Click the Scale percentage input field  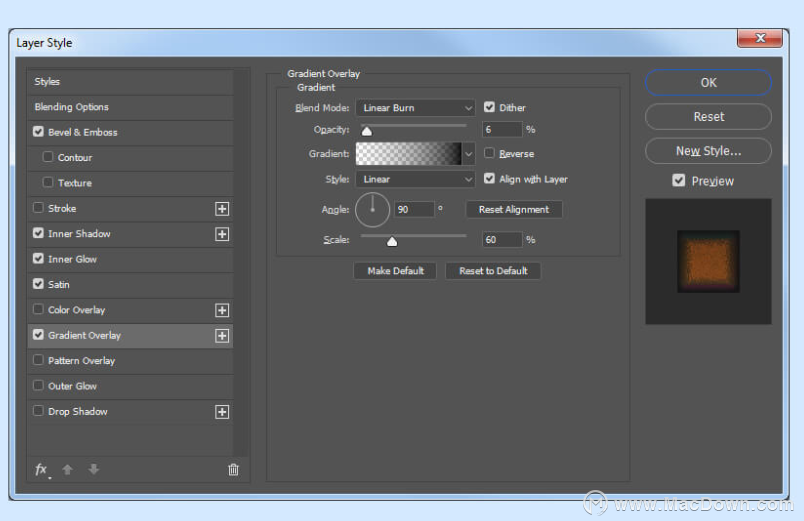(x=502, y=239)
